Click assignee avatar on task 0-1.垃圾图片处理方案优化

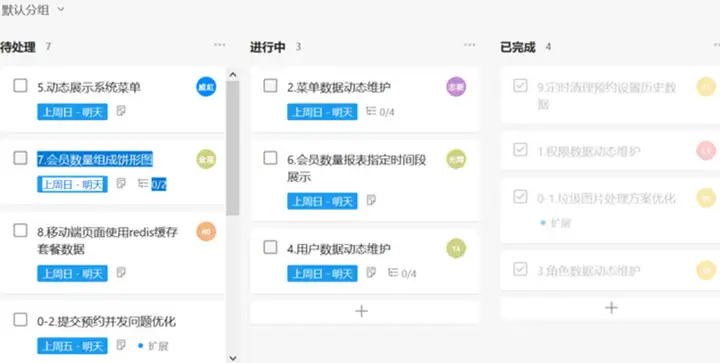coord(706,198)
